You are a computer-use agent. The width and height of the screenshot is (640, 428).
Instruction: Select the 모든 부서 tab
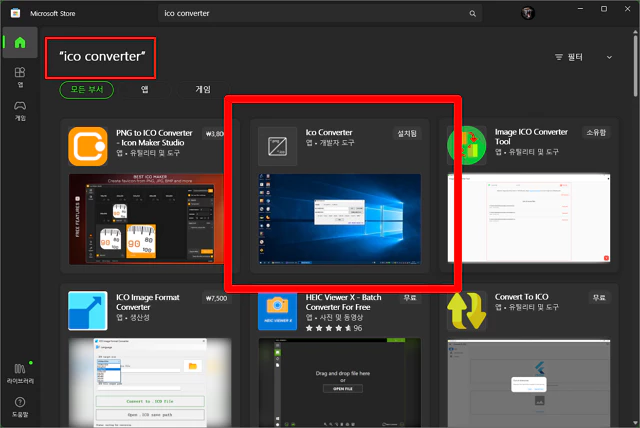click(x=87, y=89)
